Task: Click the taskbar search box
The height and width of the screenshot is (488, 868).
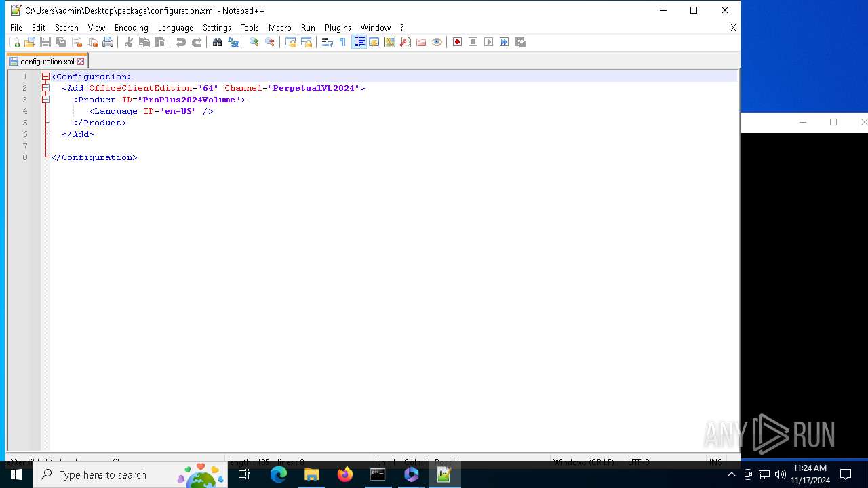Action: pos(131,474)
